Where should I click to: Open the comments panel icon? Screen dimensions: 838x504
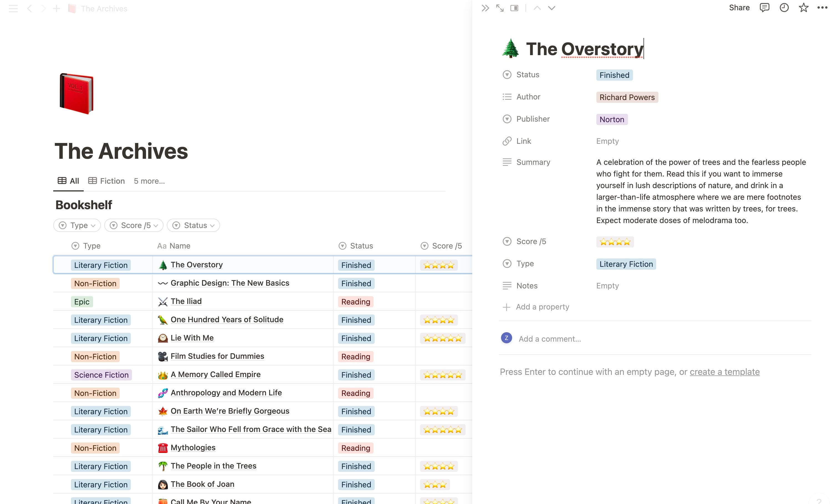764,8
